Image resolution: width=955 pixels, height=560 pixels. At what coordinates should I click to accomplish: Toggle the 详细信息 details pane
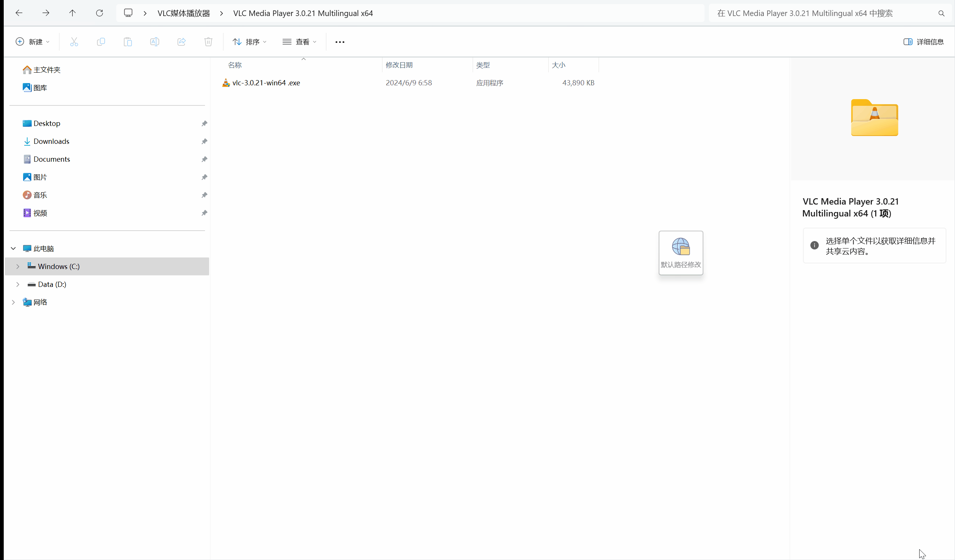(x=924, y=42)
